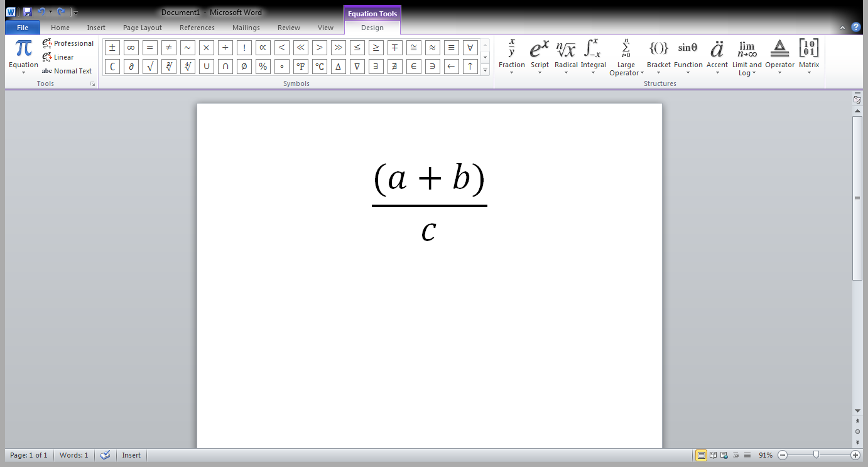The width and height of the screenshot is (868, 467).
Task: Click the Professional equation format option
Action: click(x=68, y=43)
